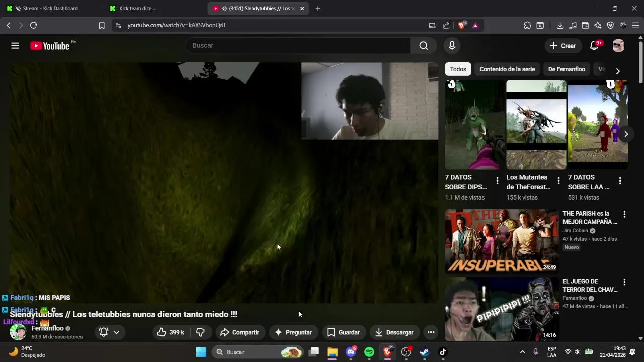Show next shorts with the shelf arrow
Screen dimensions: 644x362
click(626, 134)
